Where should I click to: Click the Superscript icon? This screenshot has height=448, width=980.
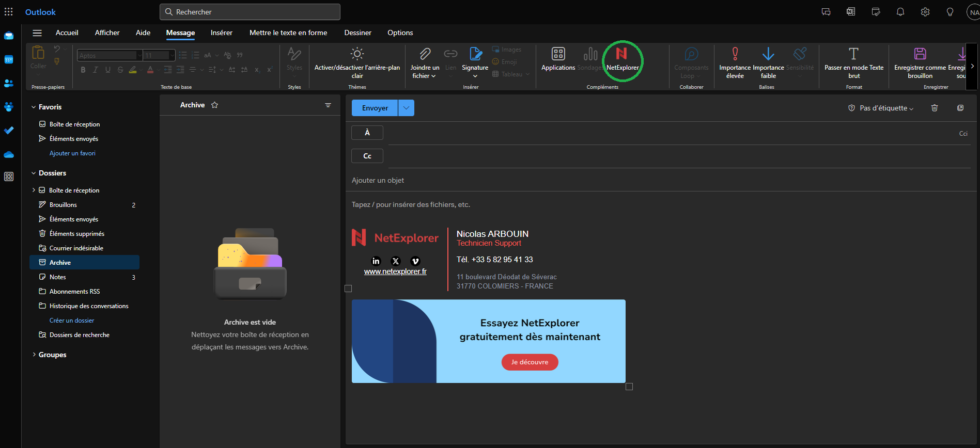coord(269,70)
